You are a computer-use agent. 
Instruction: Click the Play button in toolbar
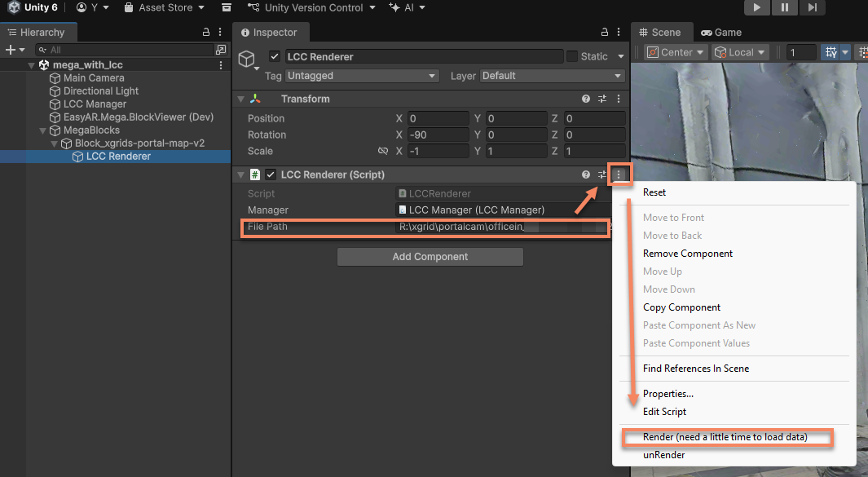click(x=757, y=7)
